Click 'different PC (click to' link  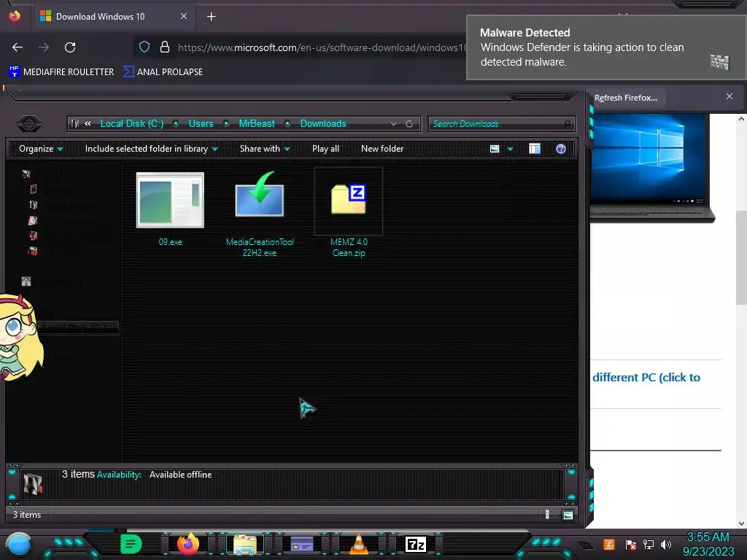pos(646,378)
